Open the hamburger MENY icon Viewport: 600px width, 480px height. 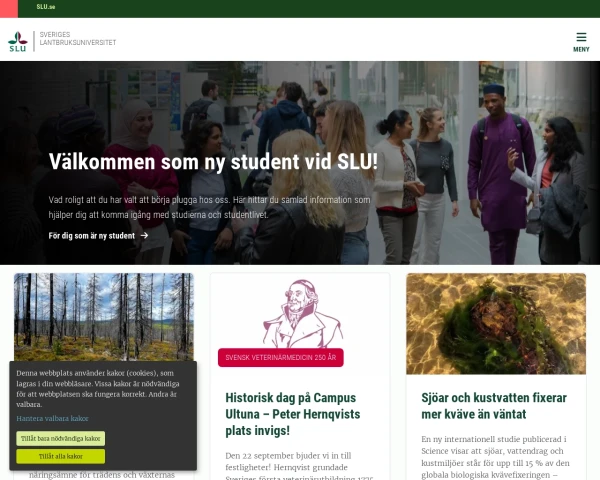pyautogui.click(x=581, y=37)
